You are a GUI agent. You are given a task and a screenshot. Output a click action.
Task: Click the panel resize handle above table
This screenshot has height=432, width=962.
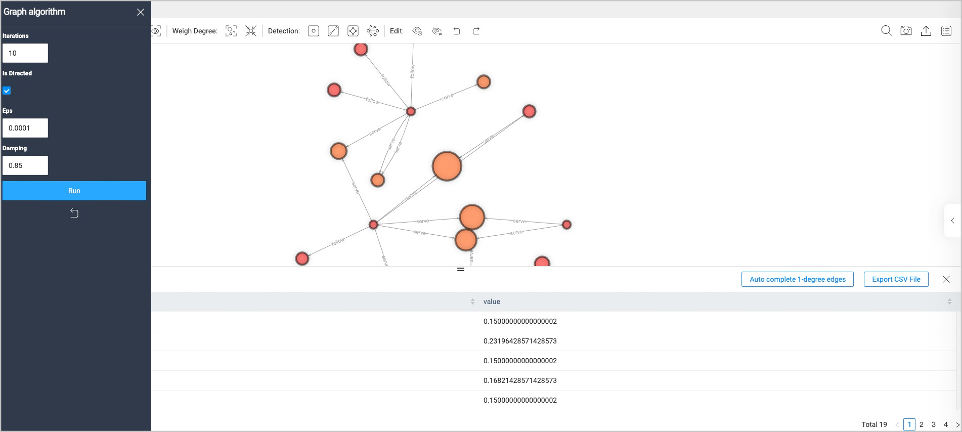tap(460, 269)
